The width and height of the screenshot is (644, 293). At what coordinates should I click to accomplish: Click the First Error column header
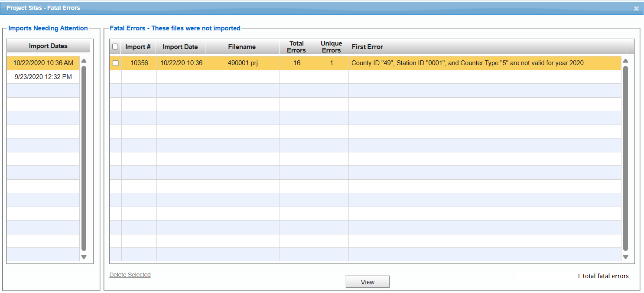[367, 46]
